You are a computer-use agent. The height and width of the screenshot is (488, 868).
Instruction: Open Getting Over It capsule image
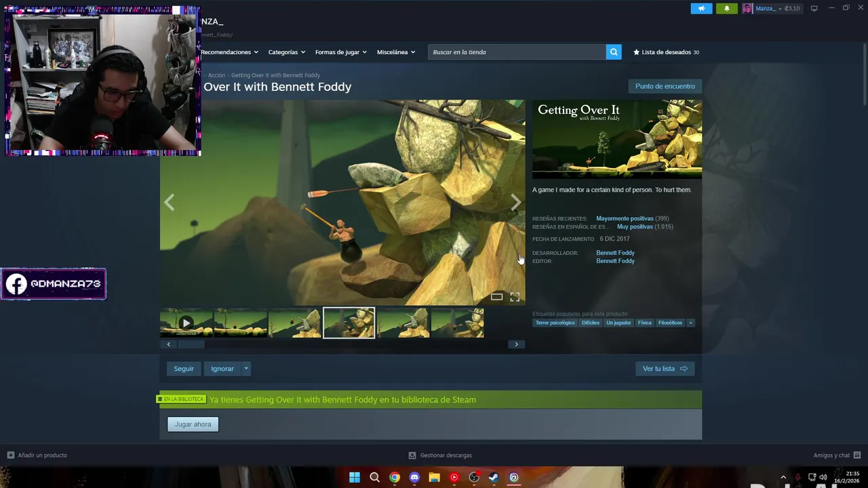pyautogui.click(x=617, y=139)
